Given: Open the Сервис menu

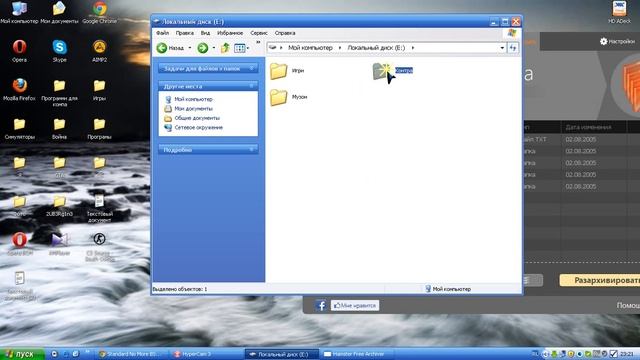Looking at the screenshot, I should click(x=259, y=33).
